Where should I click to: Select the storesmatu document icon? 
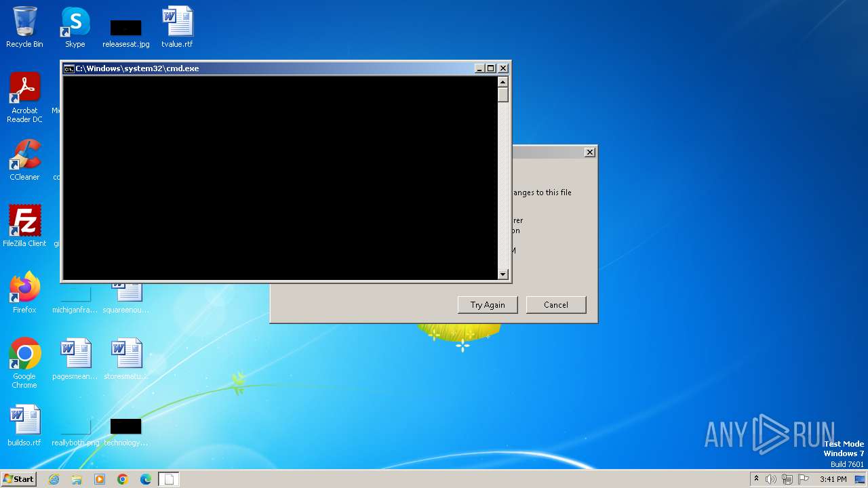126,359
